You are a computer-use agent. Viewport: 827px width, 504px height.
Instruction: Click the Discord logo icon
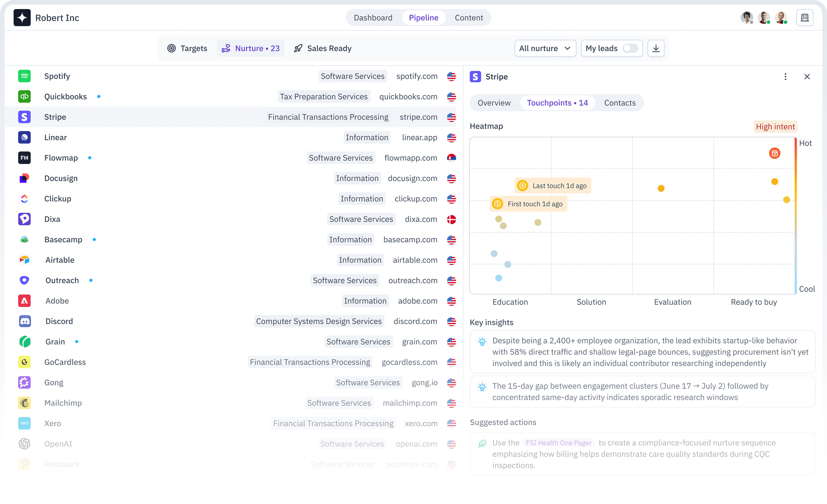pyautogui.click(x=24, y=321)
